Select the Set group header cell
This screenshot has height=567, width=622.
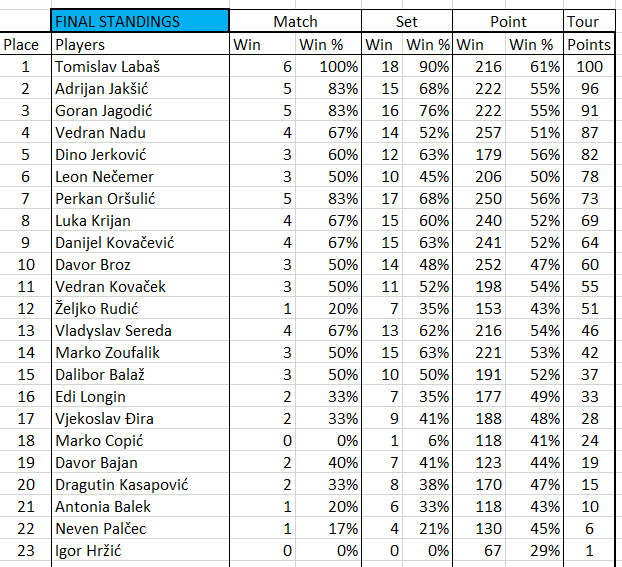coord(407,21)
